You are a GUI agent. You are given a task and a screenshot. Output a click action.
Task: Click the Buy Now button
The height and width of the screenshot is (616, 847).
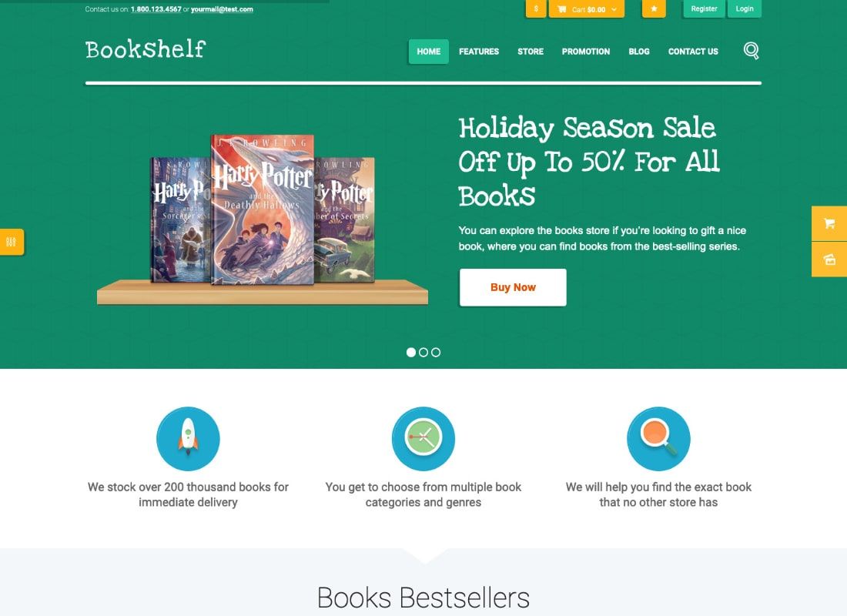click(513, 287)
